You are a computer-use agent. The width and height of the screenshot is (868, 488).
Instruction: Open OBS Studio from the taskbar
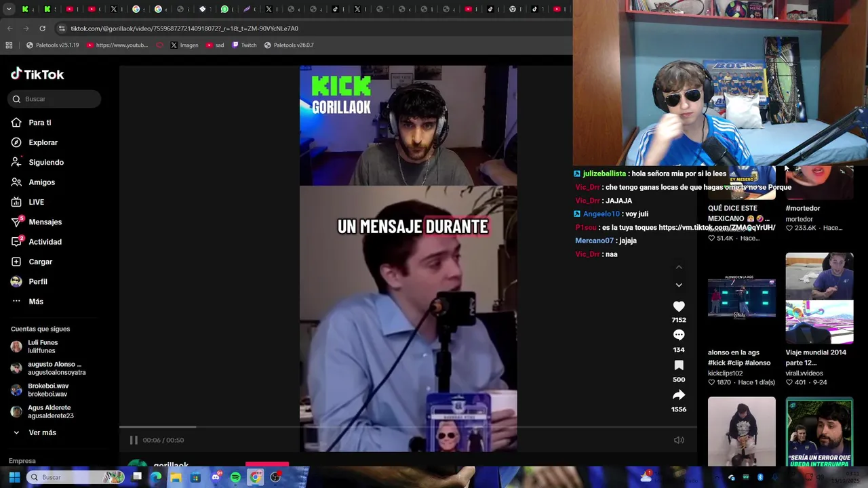click(275, 477)
